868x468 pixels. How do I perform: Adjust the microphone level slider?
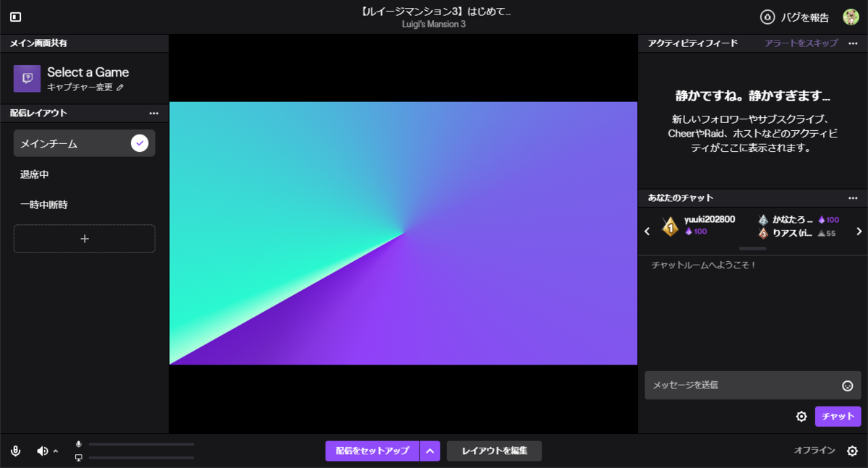(142, 444)
